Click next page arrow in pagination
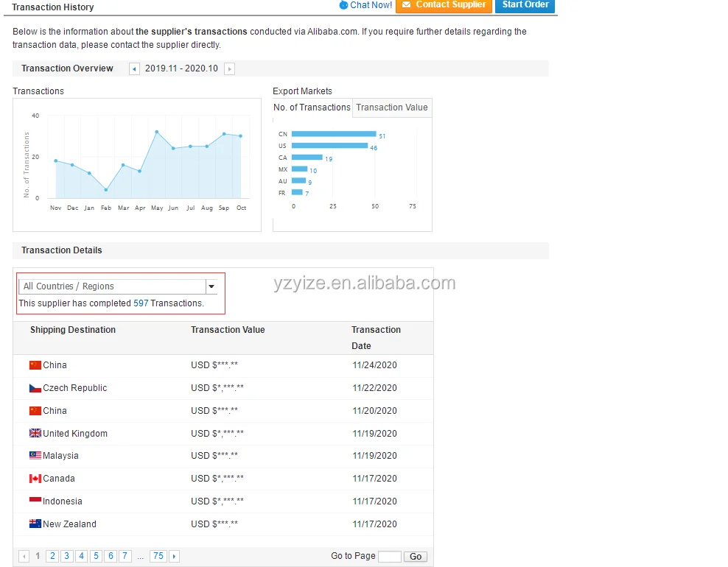Viewport: 728px width, 567px height. tap(175, 557)
